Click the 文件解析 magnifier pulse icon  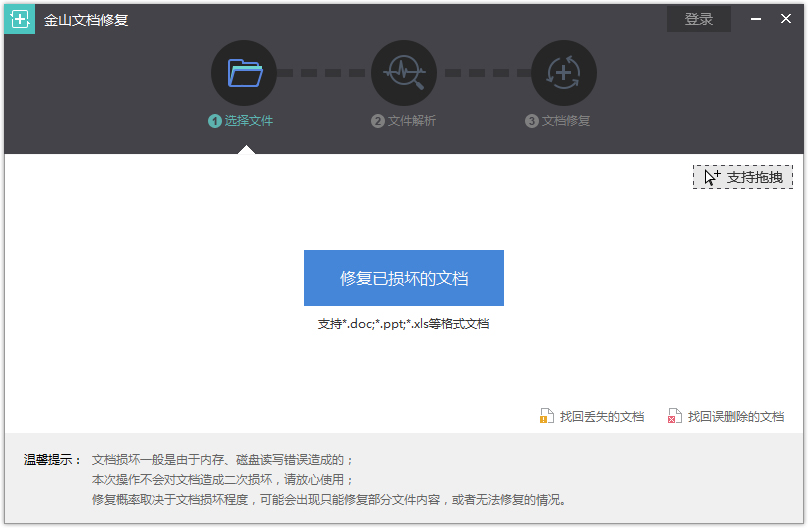[404, 73]
